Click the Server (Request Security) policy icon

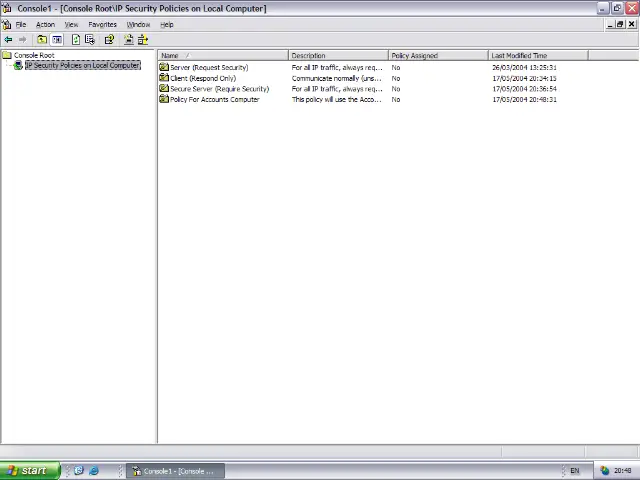coord(164,67)
